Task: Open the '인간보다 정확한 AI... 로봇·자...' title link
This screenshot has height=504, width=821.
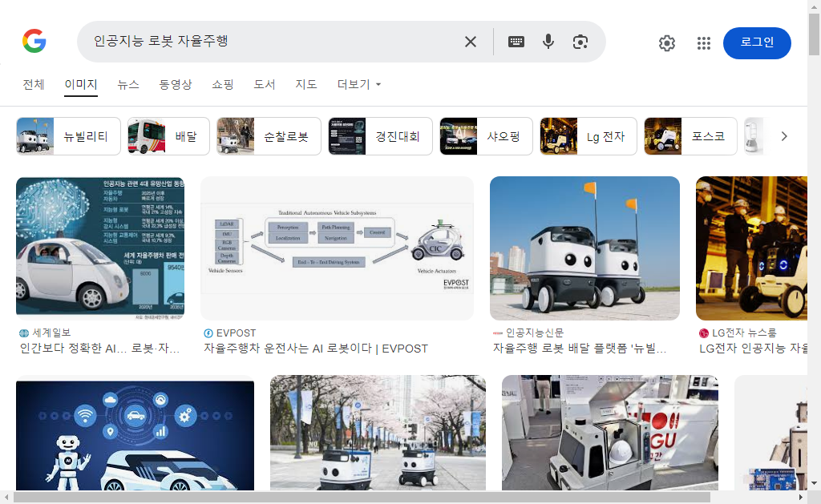Action: (x=99, y=349)
